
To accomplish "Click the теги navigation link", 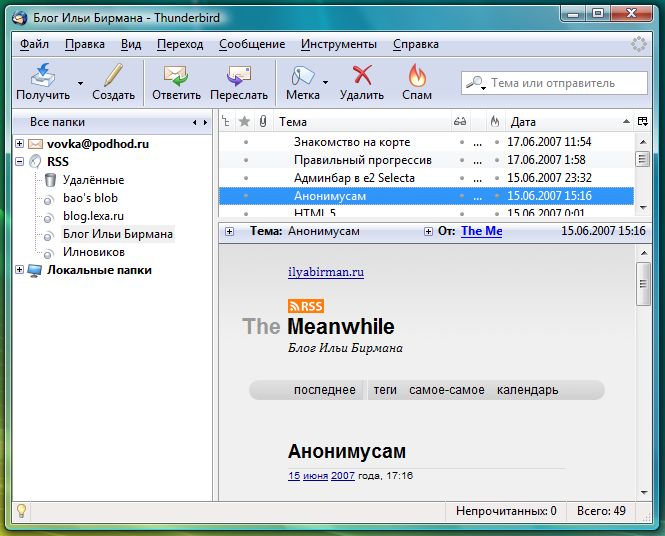I will click(x=385, y=390).
